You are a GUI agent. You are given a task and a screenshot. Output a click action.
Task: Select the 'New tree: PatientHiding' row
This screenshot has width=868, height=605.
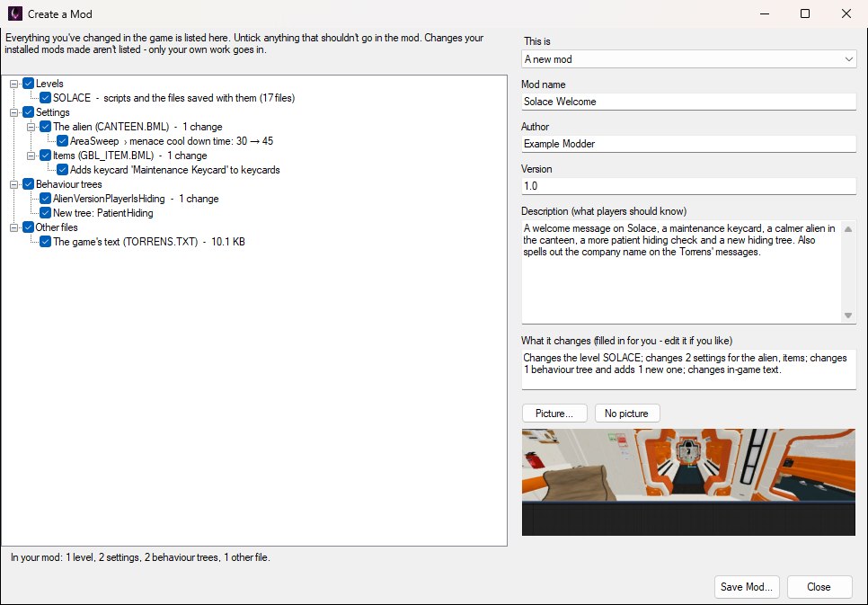click(103, 213)
